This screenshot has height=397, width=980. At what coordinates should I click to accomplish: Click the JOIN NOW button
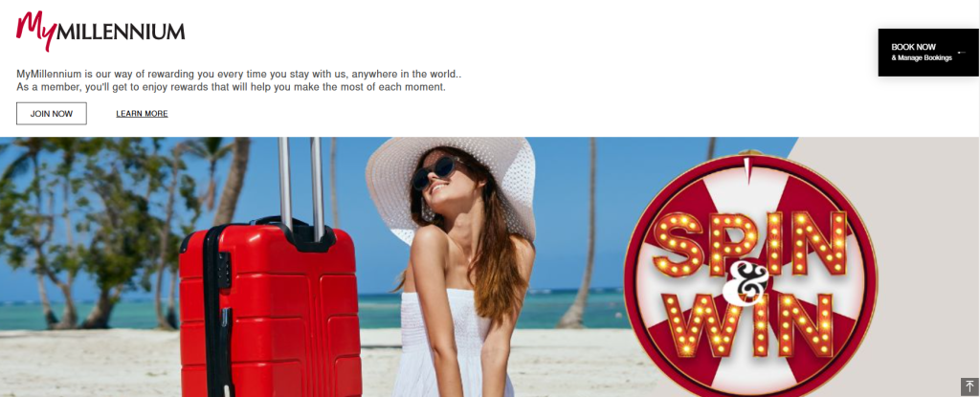[52, 114]
